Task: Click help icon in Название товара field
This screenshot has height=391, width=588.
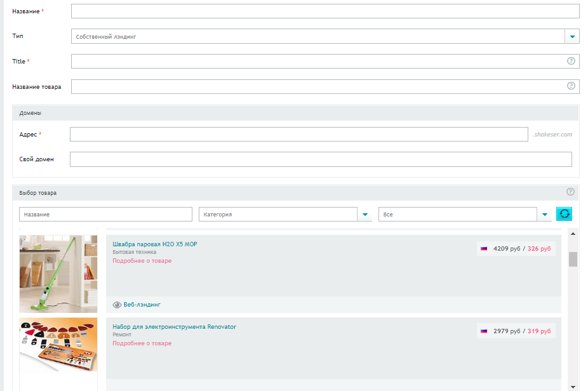Action: tap(570, 86)
